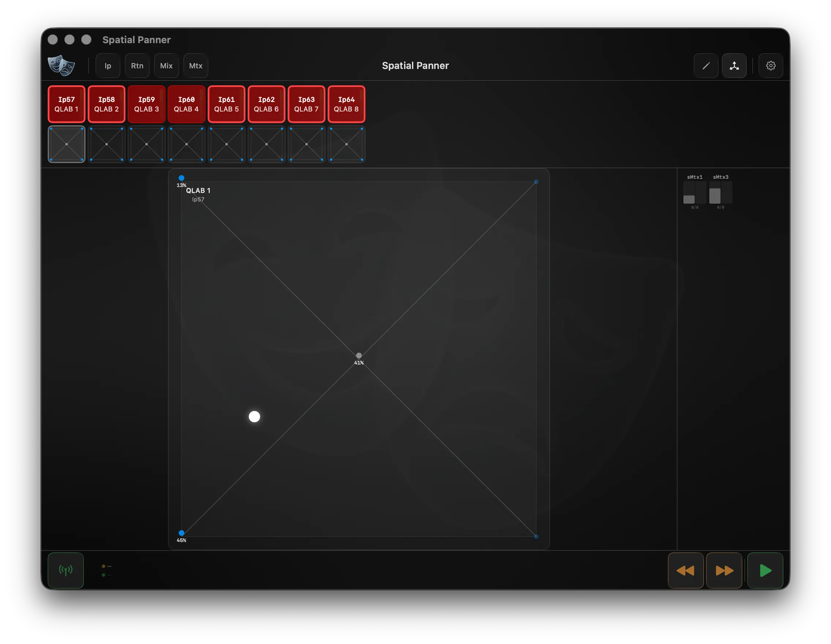Select the Ip64 QLAB 8 input
This screenshot has width=831, height=644.
coord(346,104)
